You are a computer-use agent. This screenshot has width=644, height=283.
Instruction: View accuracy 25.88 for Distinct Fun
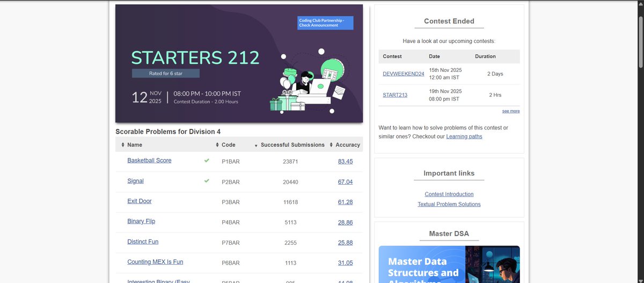pyautogui.click(x=346, y=243)
